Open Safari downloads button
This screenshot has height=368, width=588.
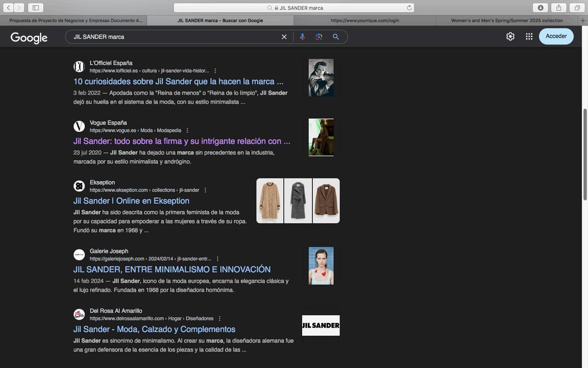[541, 8]
